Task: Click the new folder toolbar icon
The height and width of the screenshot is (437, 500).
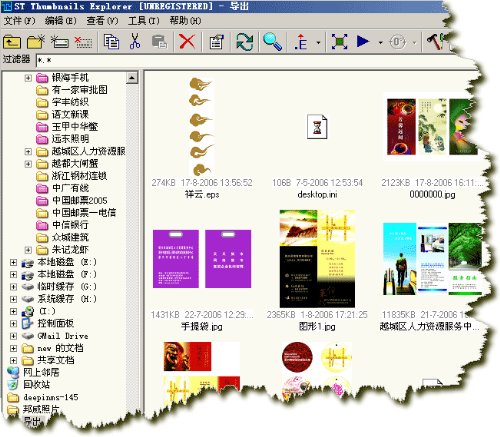Action: [x=36, y=42]
